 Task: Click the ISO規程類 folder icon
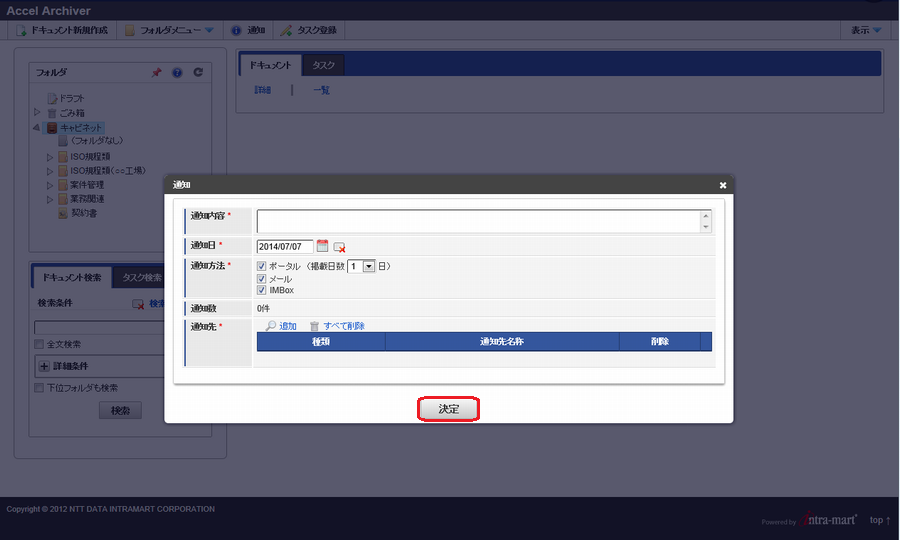click(63, 157)
